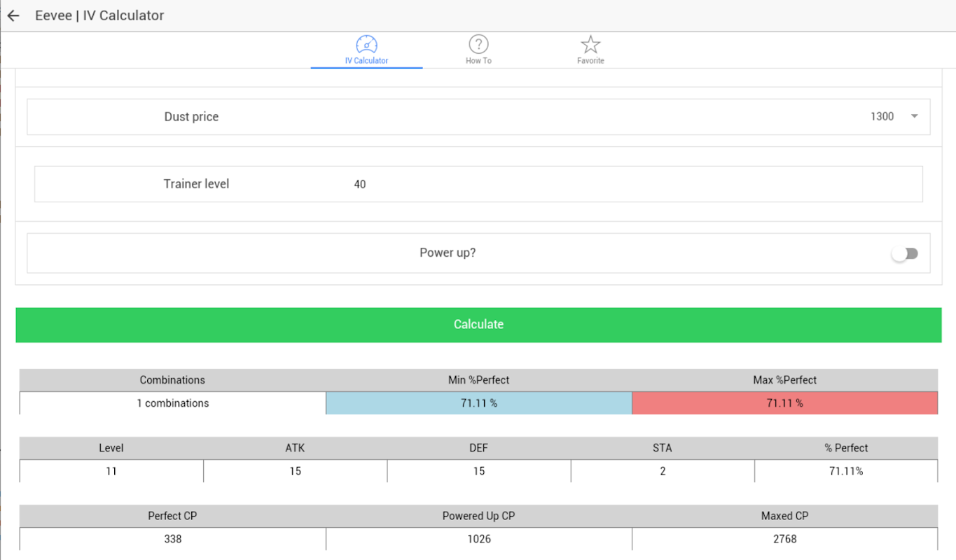Click the Power up? label
This screenshot has width=956, height=560.
click(x=448, y=253)
